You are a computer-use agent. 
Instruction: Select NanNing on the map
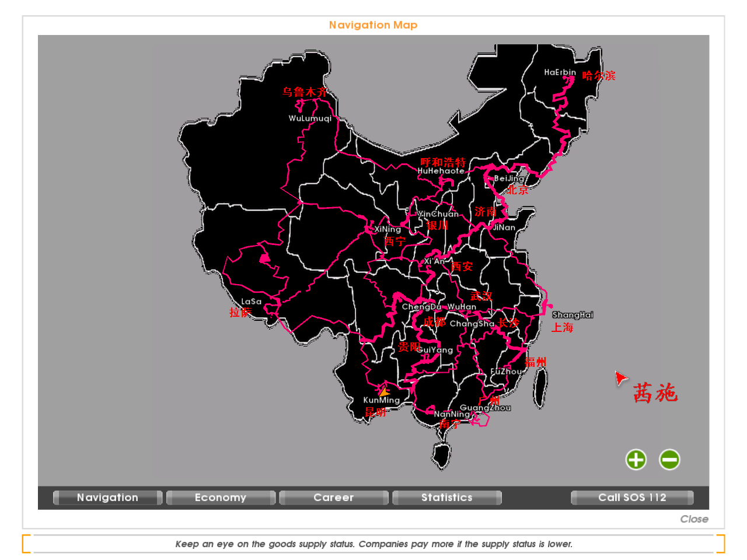(x=452, y=414)
